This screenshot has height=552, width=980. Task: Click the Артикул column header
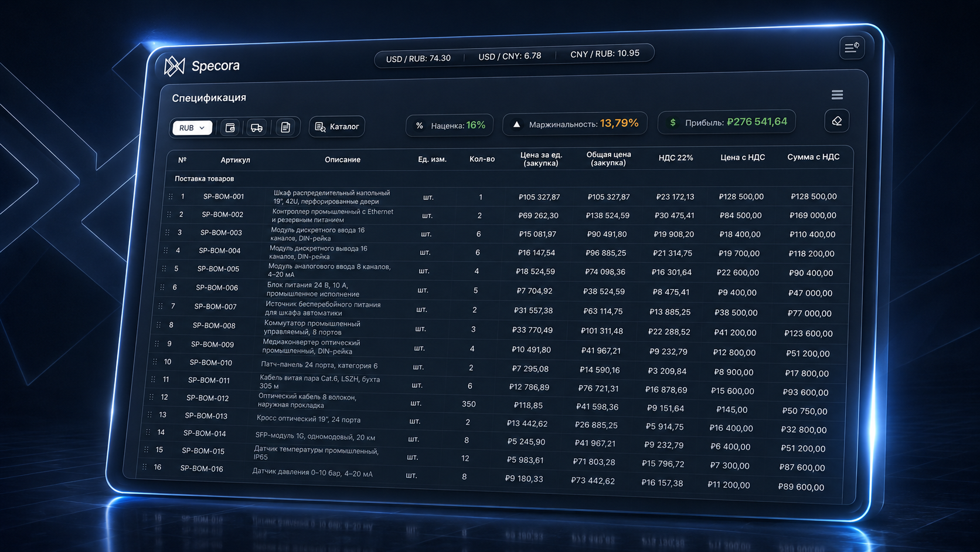point(235,160)
